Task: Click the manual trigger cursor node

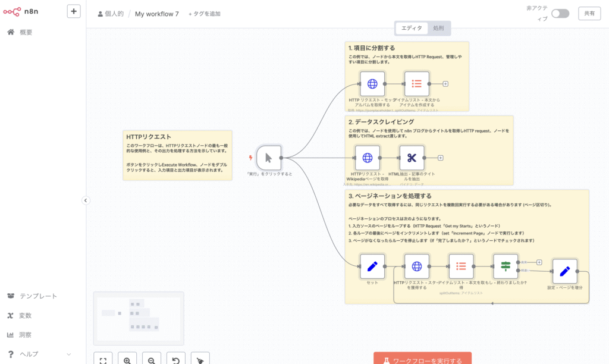Action: [269, 158]
